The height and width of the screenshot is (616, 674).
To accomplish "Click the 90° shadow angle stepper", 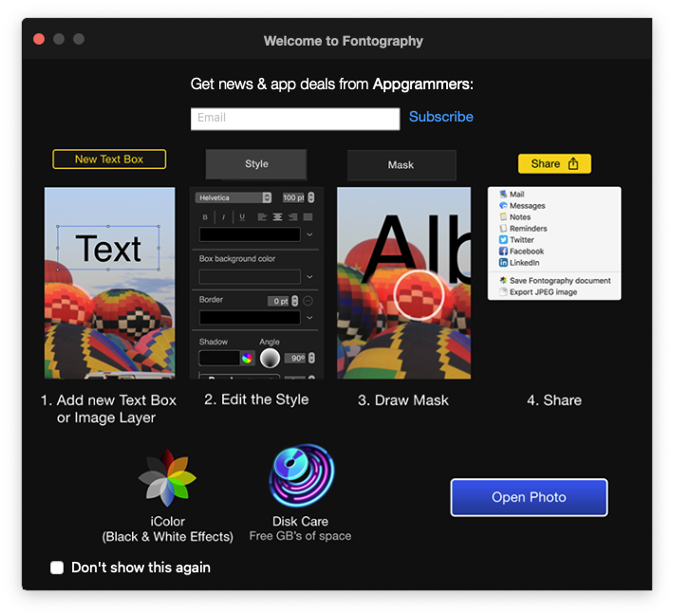I will pos(311,358).
